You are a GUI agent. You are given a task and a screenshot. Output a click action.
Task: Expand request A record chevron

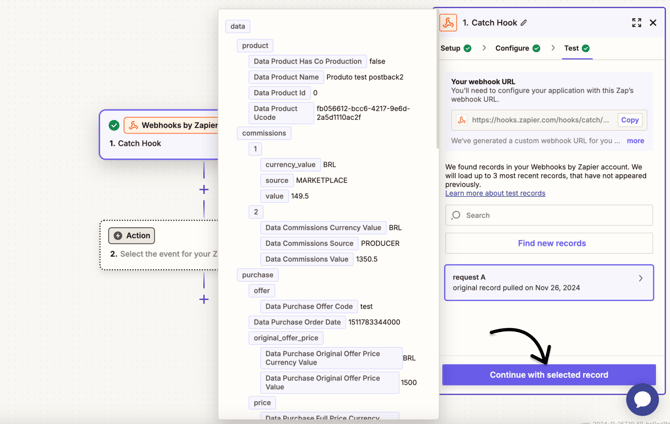click(x=640, y=278)
